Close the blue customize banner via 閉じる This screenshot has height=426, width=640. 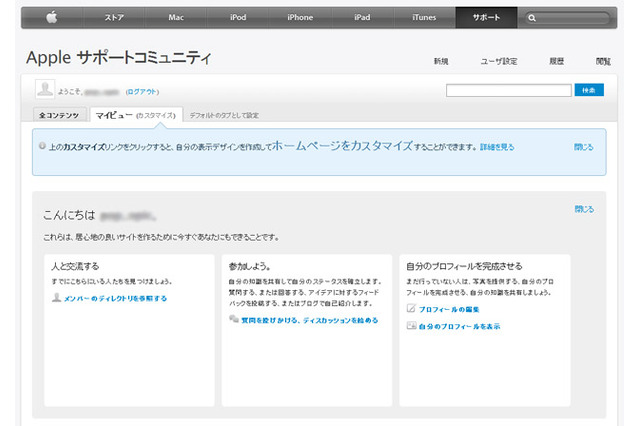(584, 147)
